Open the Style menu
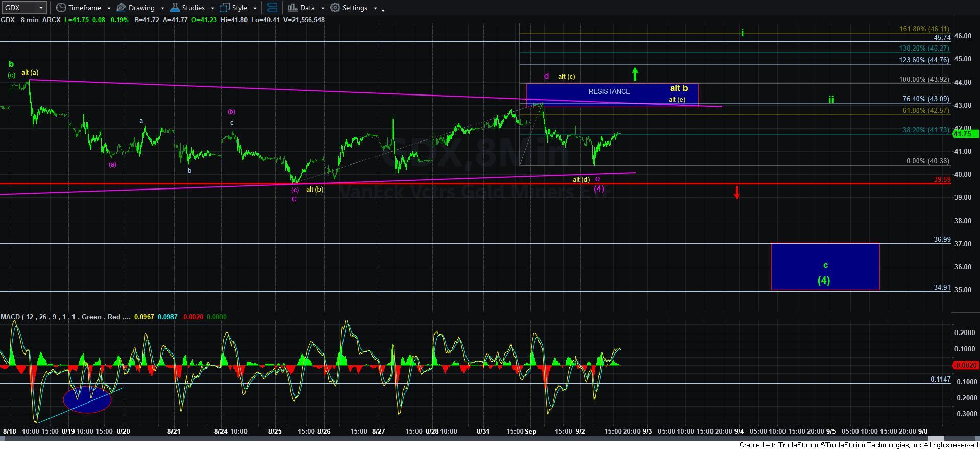The width and height of the screenshot is (980, 449). (x=238, y=8)
